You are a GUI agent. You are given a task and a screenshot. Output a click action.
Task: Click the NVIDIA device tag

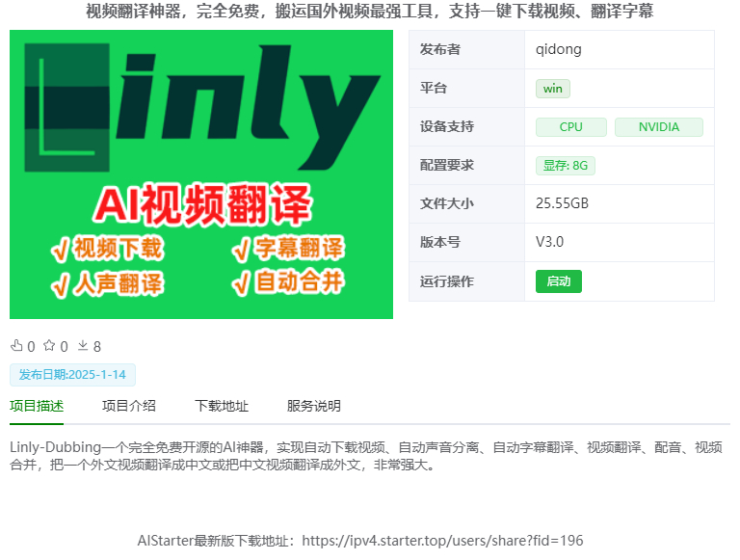(x=659, y=127)
